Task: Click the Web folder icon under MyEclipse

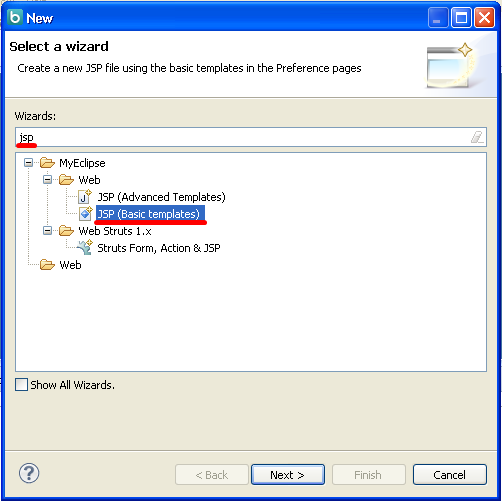Action: tap(66, 180)
